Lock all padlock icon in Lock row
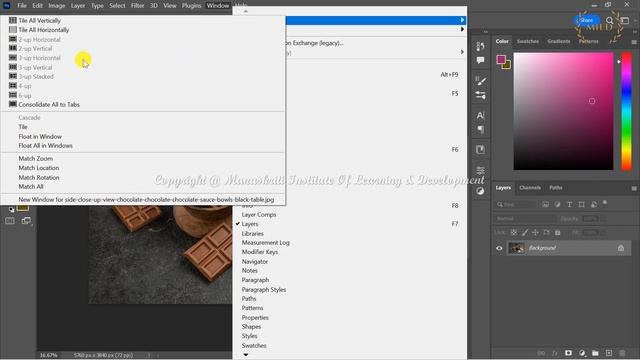Viewport: 640px width, 360px height. click(x=558, y=232)
